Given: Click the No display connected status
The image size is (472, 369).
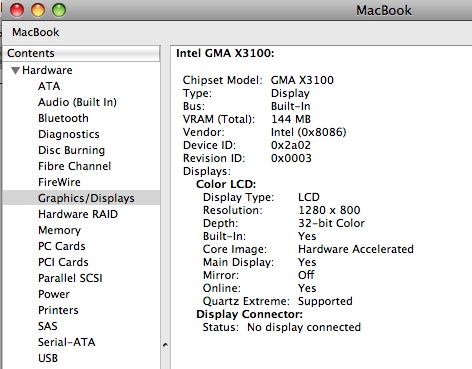Looking at the screenshot, I should (304, 327).
